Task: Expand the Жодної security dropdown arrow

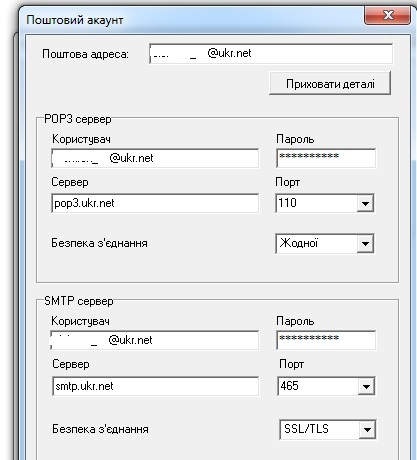Action: point(365,244)
